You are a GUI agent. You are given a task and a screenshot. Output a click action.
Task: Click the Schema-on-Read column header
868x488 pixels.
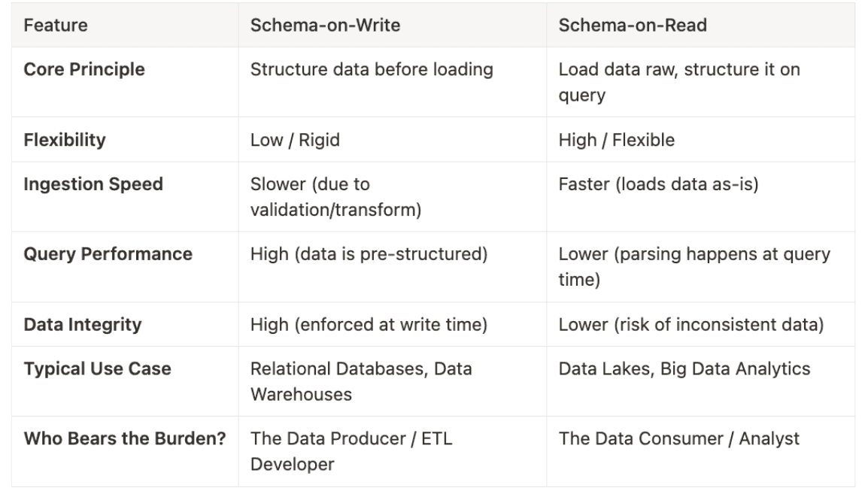pos(633,26)
